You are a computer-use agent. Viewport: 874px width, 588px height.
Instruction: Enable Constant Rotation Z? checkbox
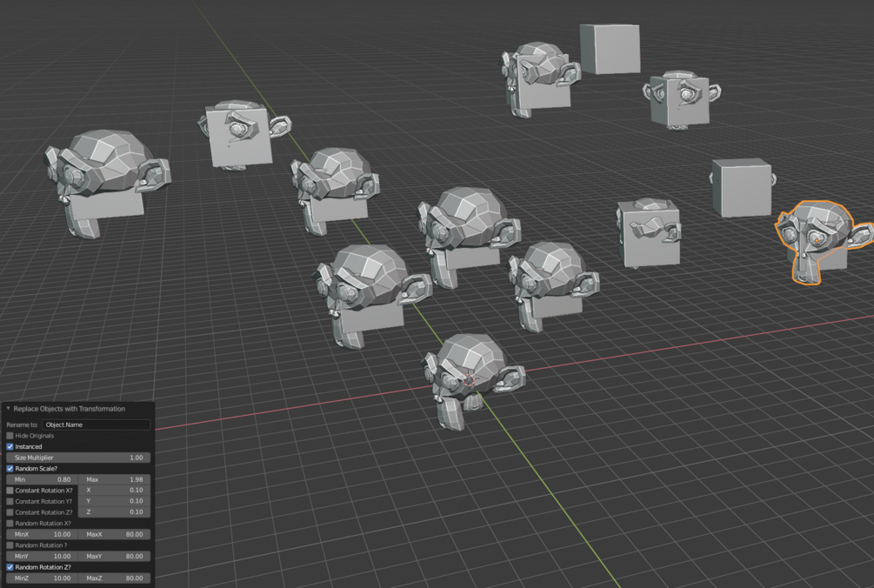pos(10,512)
